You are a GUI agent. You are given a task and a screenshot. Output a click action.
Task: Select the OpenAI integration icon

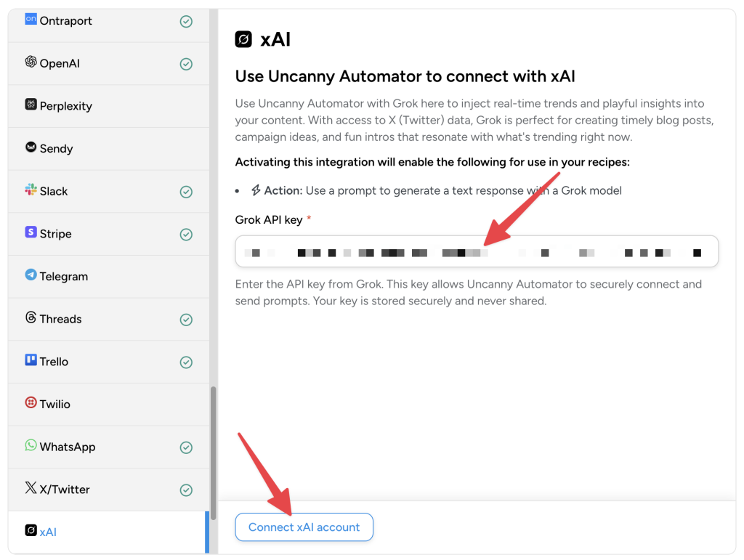point(31,63)
